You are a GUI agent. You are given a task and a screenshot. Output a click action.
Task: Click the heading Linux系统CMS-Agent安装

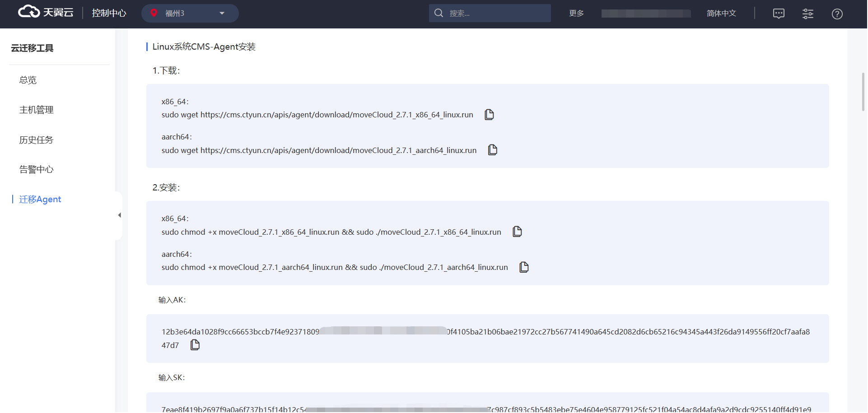(204, 46)
